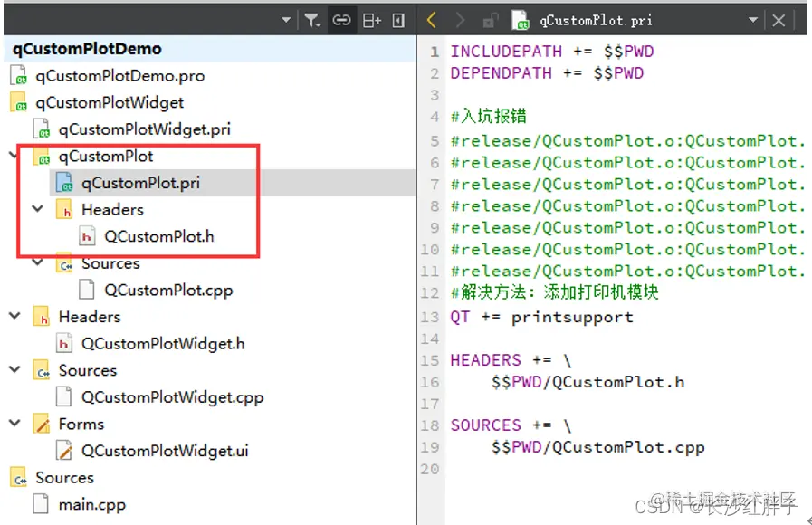
Task: Click the qCustomPlotDemo.pro file icon
Action: pyautogui.click(x=18, y=76)
